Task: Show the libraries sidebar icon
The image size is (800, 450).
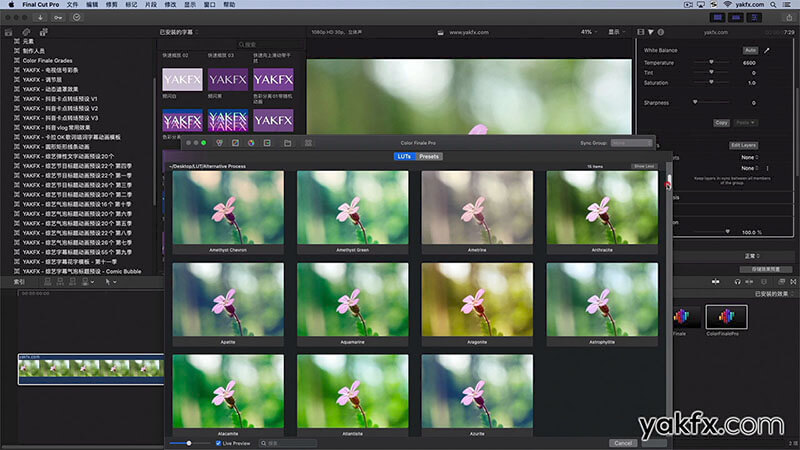Action: tap(9, 32)
